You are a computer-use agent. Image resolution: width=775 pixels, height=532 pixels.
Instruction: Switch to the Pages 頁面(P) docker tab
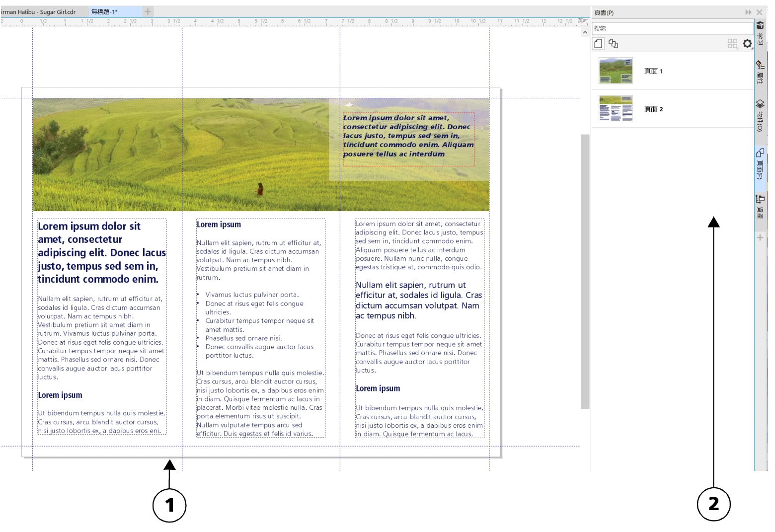(x=760, y=163)
